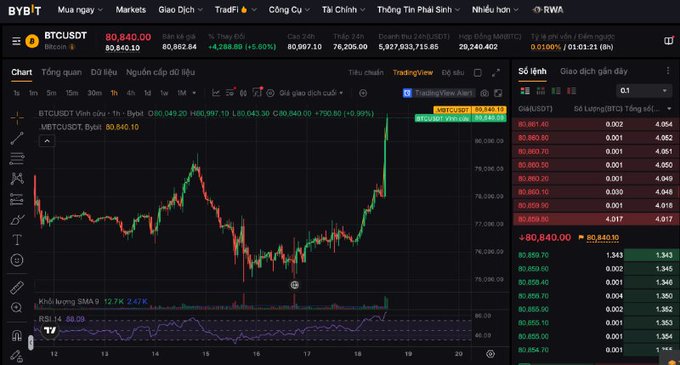680x365 pixels.
Task: Open the chart fullscreen icon beside the camera
Action: (x=498, y=93)
